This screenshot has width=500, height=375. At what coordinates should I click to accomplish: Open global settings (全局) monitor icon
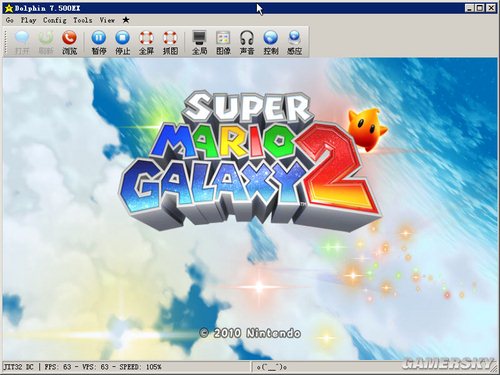tap(200, 42)
